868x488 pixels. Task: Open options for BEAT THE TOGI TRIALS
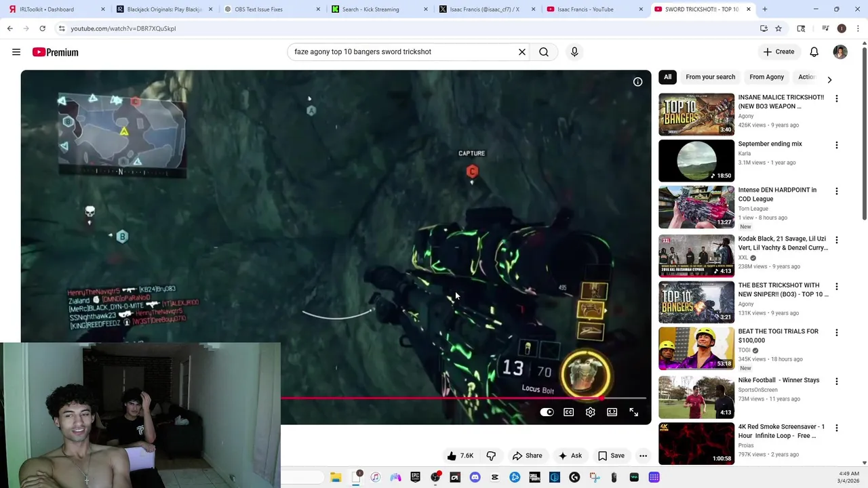[x=836, y=333]
